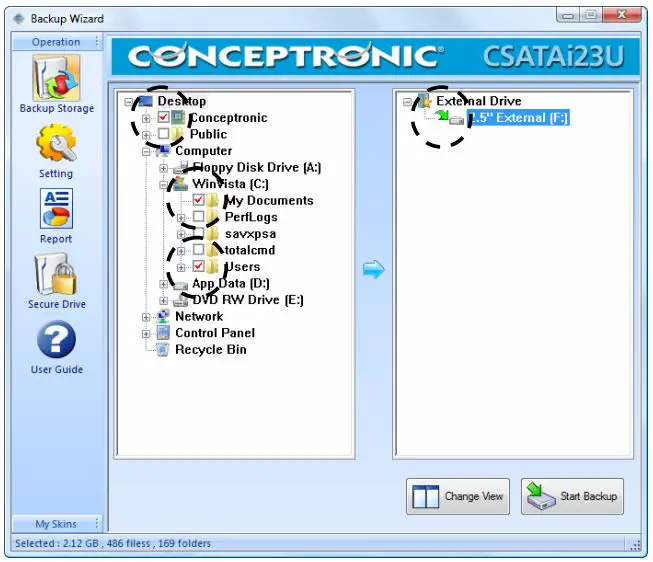The width and height of the screenshot is (653, 562).
Task: Open the Setting gear icon
Action: (56, 142)
